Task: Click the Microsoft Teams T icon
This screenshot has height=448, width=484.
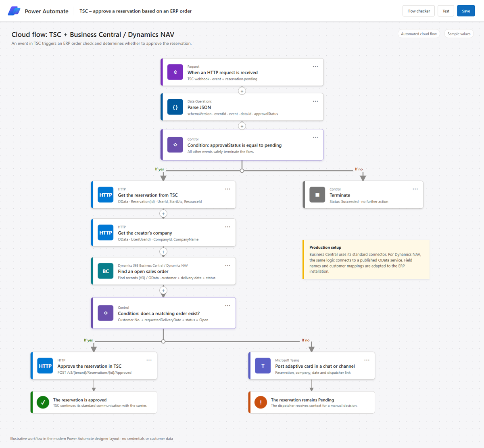Action: [263, 366]
